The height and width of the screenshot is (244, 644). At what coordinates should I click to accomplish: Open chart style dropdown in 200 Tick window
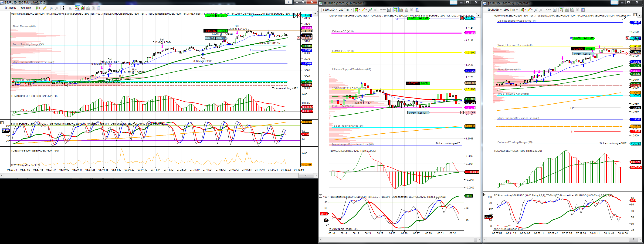tap(357, 10)
